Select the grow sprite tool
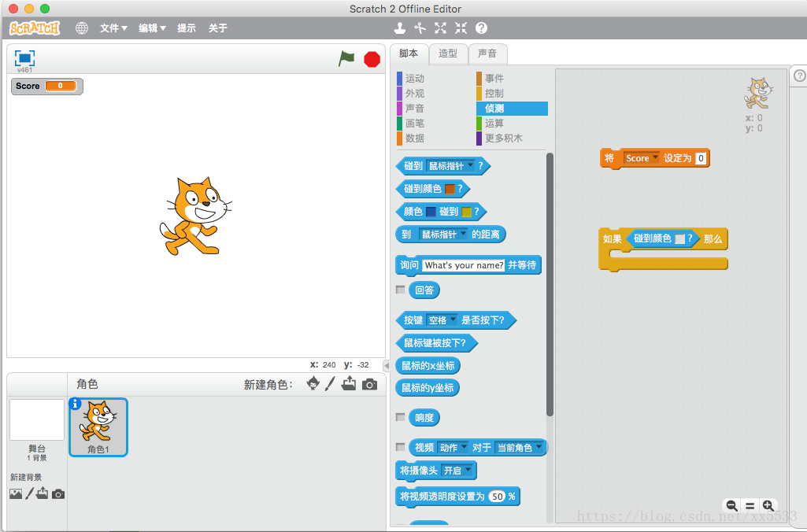807x532 pixels. pyautogui.click(x=440, y=28)
